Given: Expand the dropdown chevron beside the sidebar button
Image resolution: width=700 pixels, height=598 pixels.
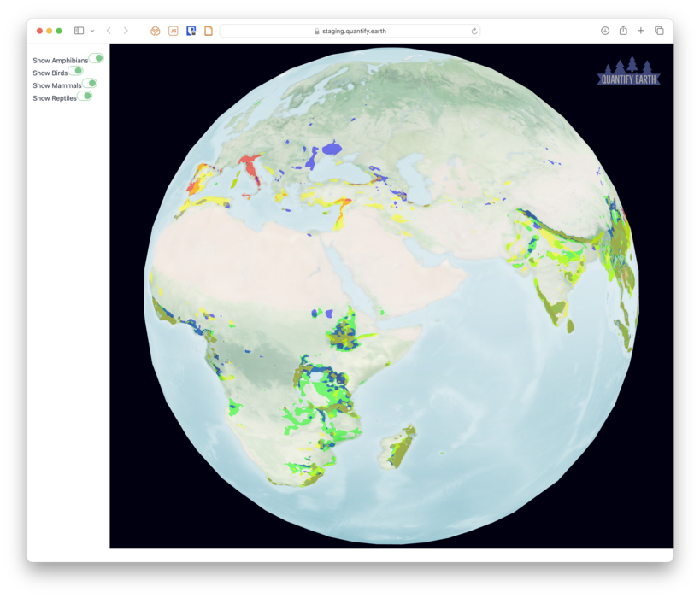Looking at the screenshot, I should coord(91,31).
